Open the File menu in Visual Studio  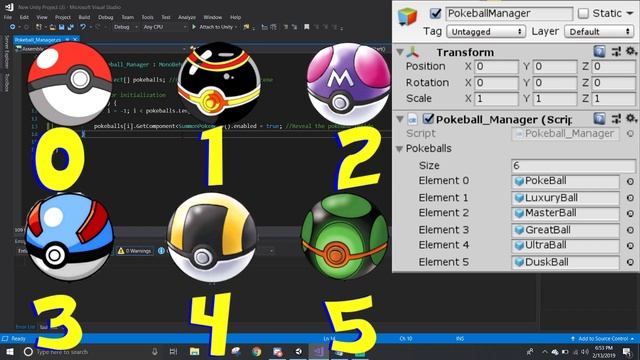click(x=8, y=17)
